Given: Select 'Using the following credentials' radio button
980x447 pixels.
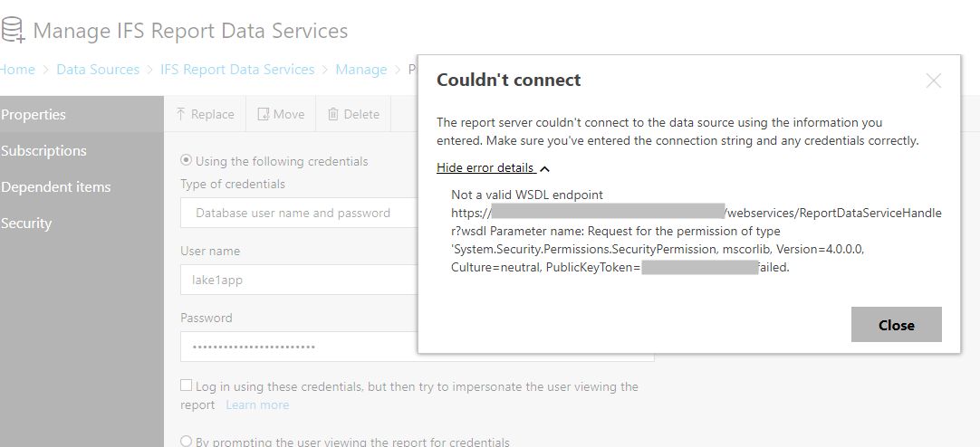Looking at the screenshot, I should pyautogui.click(x=186, y=160).
